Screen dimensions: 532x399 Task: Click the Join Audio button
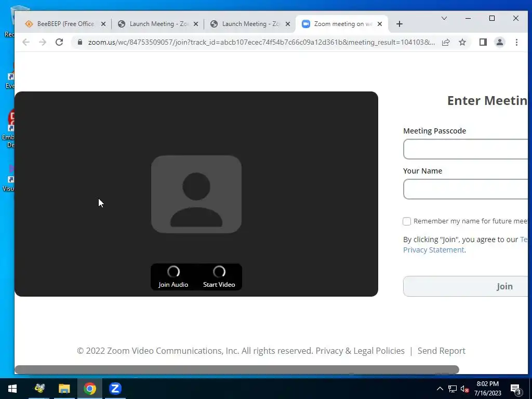click(173, 277)
